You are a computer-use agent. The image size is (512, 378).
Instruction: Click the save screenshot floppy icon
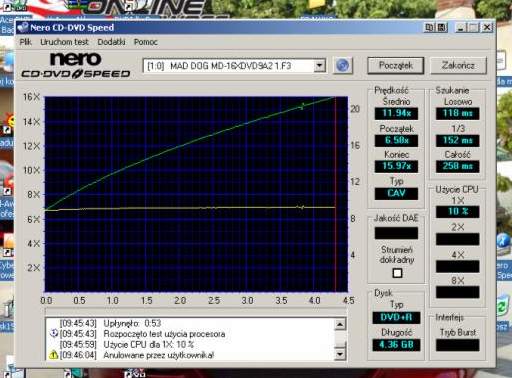point(442,27)
